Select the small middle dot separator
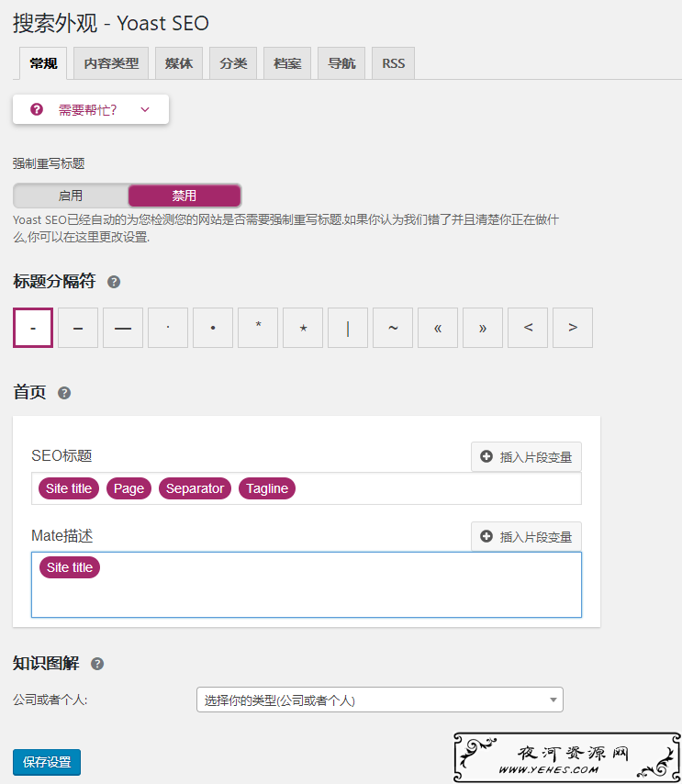Screen dimensions: 682x784 [168, 328]
